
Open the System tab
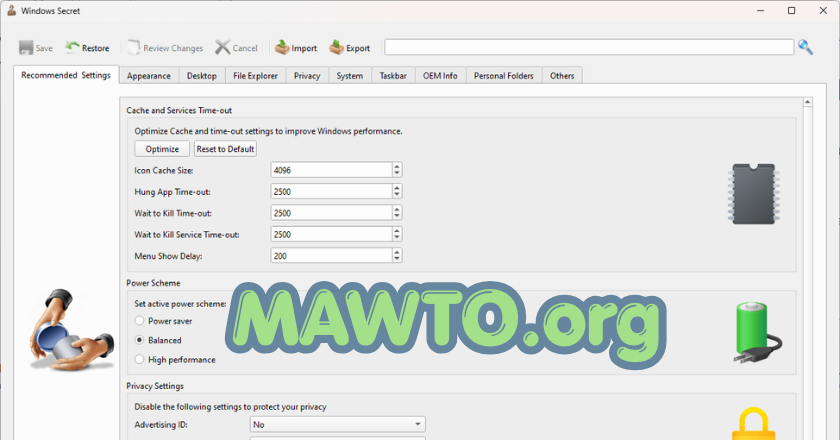click(x=350, y=76)
